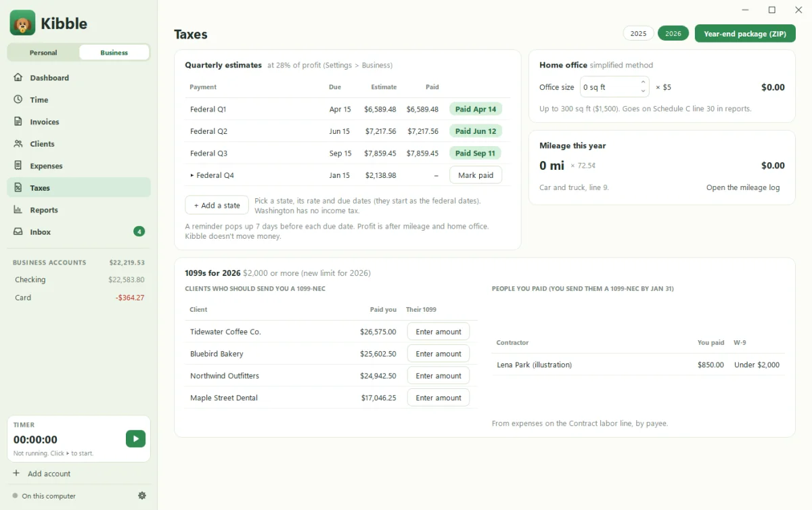Open Clients in the sidebar
The height and width of the screenshot is (510, 812).
point(78,144)
